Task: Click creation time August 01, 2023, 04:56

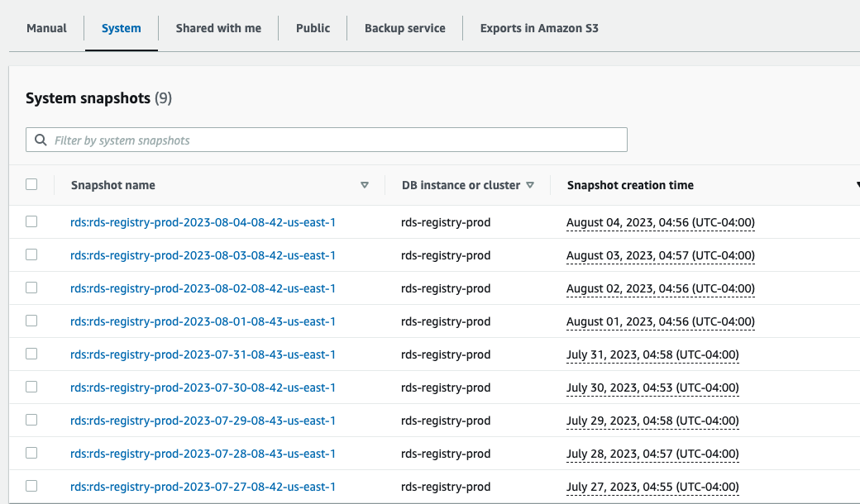Action: [661, 321]
